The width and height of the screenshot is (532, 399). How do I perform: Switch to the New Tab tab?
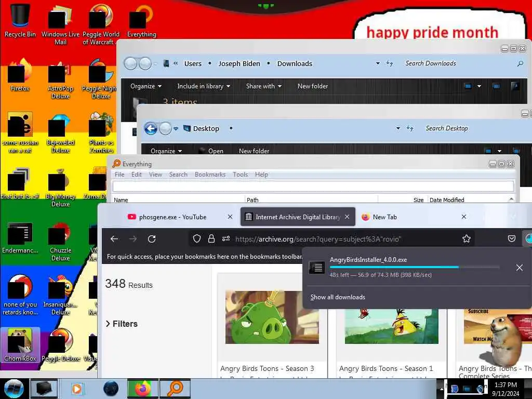coord(385,217)
